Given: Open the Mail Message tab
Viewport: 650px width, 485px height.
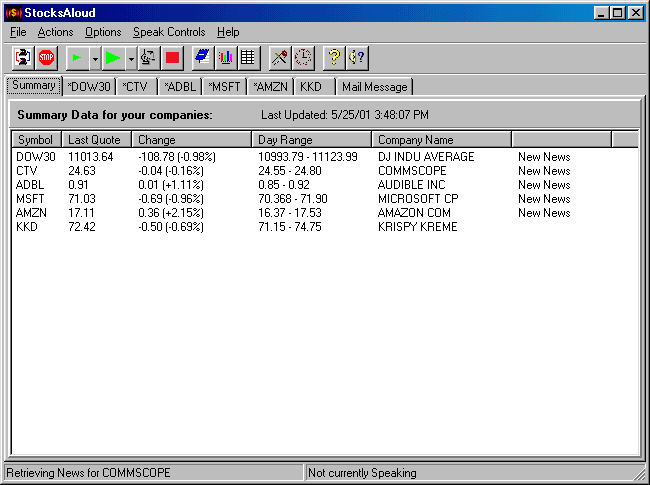Looking at the screenshot, I should (375, 87).
